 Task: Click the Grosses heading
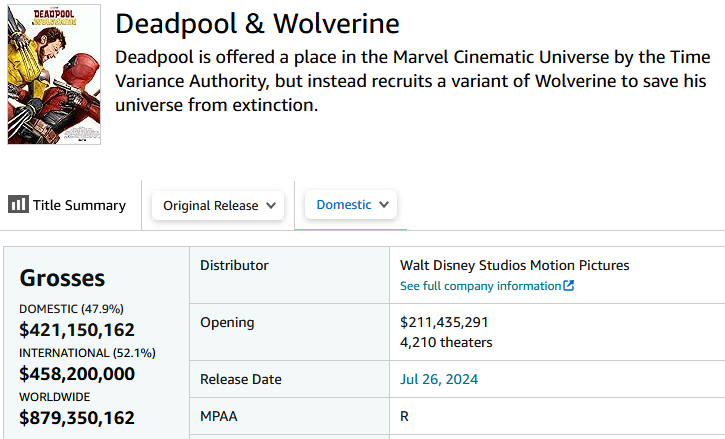point(62,278)
